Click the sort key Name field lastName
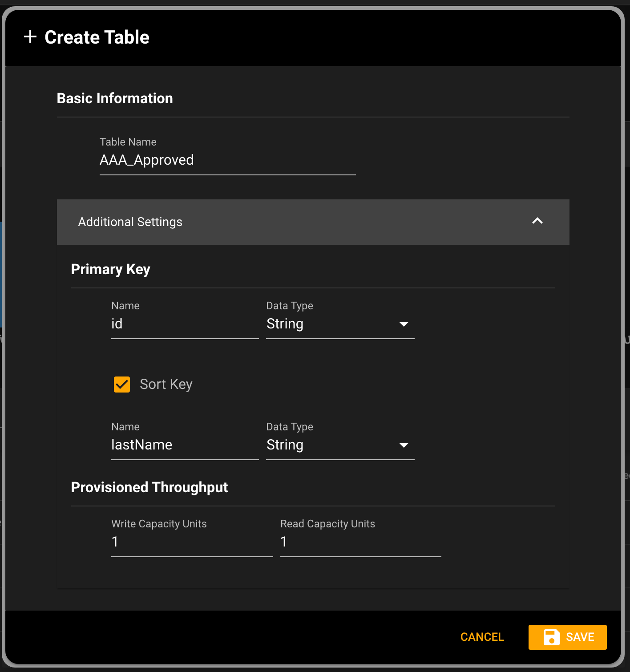The image size is (630, 672). coord(185,445)
